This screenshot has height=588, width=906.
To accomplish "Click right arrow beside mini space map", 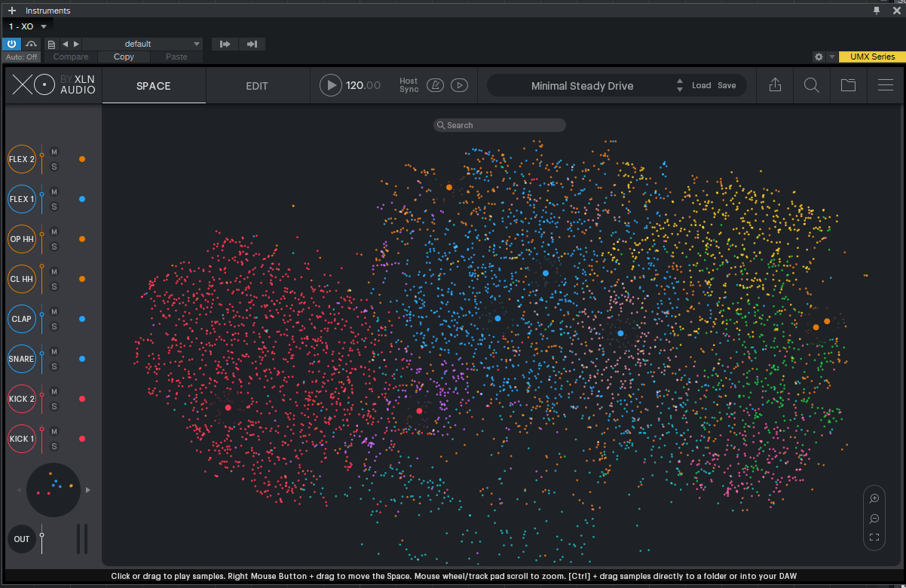I will tap(88, 490).
